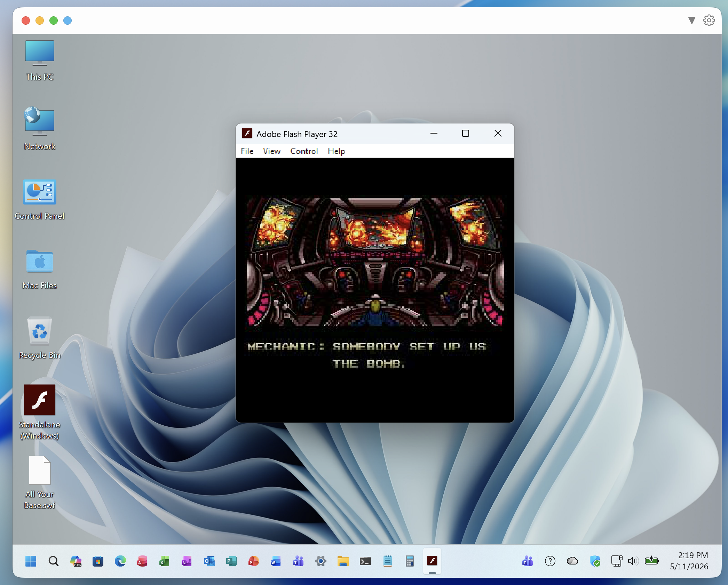Select the Control Panel desktop icon
This screenshot has width=728, height=585.
pyautogui.click(x=40, y=199)
